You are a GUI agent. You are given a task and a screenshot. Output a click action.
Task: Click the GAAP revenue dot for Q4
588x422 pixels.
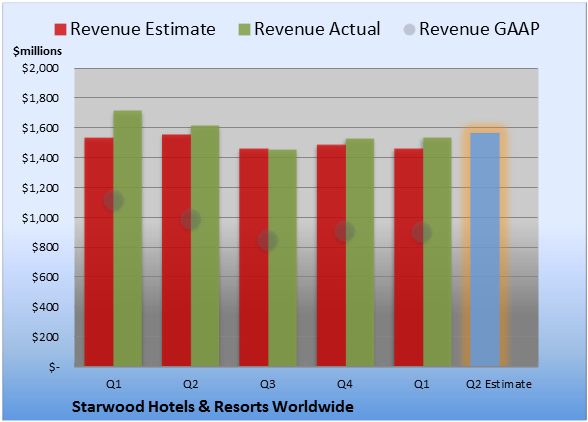tap(345, 231)
